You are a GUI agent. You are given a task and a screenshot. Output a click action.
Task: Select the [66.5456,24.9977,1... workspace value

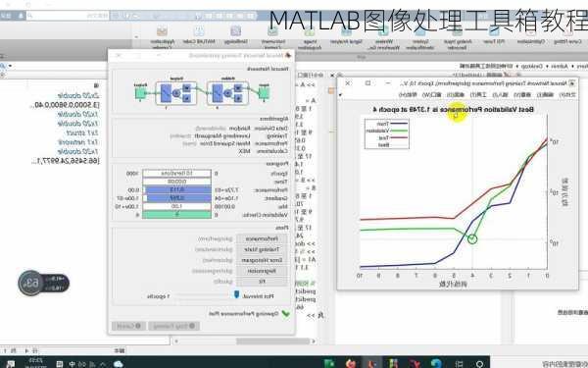tap(67, 161)
